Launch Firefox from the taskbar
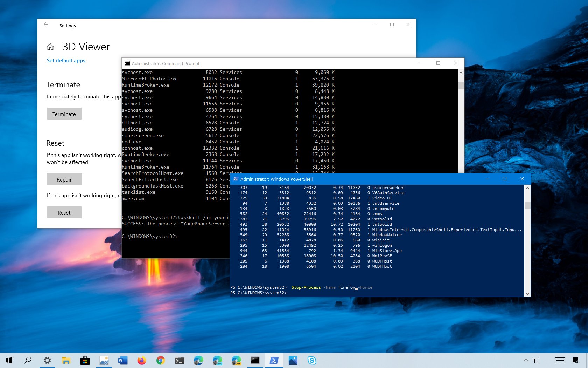This screenshot has height=368, width=588. point(142,360)
